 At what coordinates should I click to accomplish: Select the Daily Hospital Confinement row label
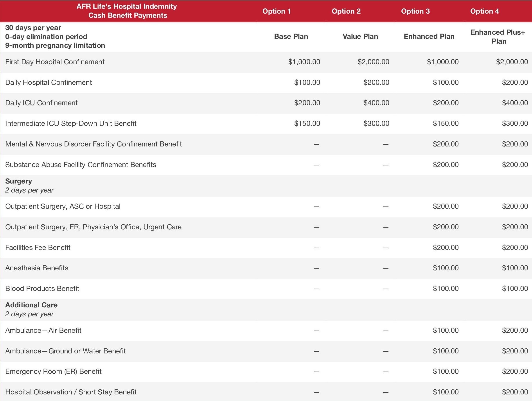[x=49, y=82]
